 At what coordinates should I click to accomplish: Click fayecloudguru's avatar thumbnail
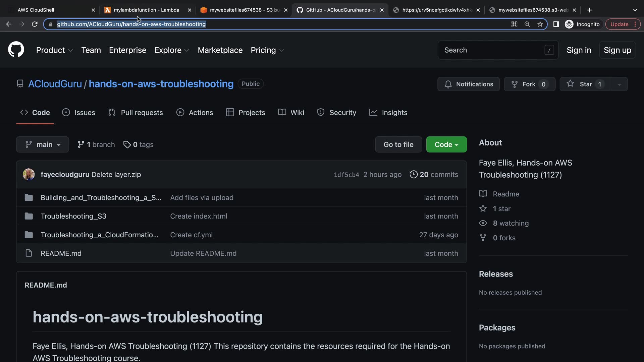29,174
